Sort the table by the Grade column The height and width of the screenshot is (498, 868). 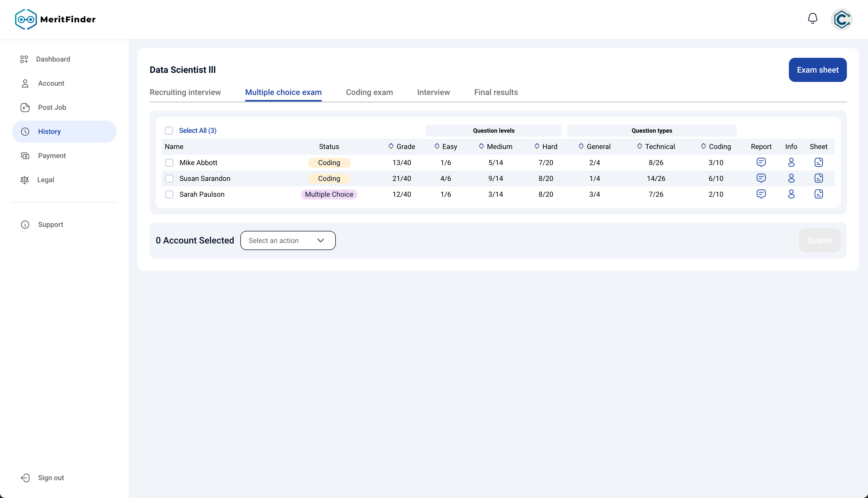pos(402,146)
